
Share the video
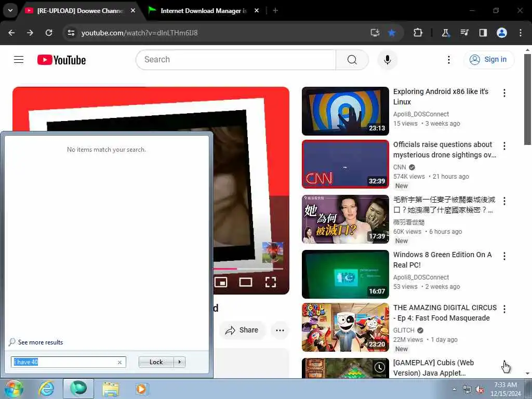tap(242, 330)
